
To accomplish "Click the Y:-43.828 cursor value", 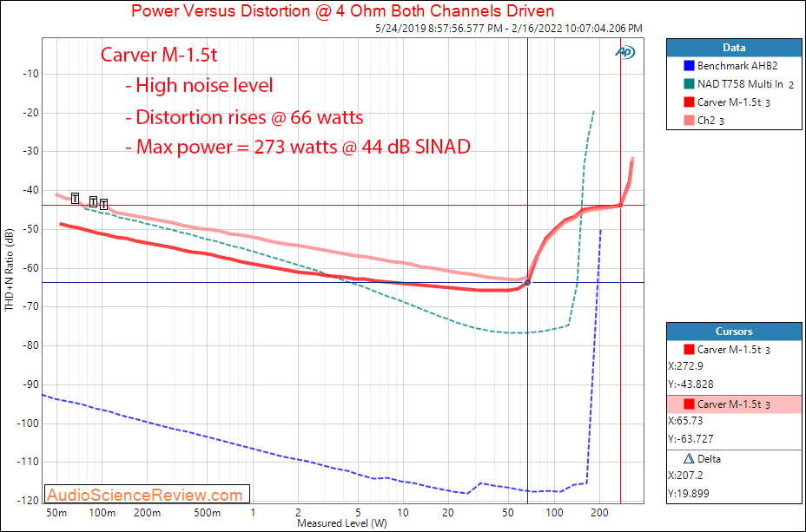I will [x=690, y=384].
